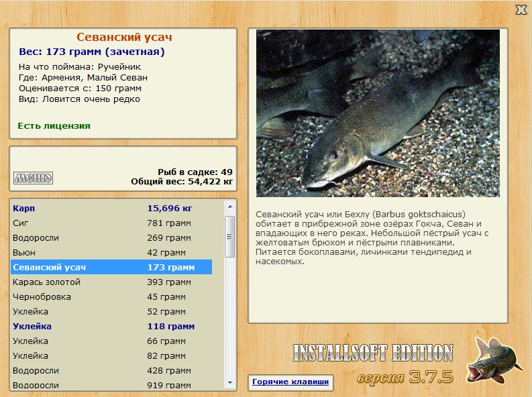Image resolution: width=532 pixels, height=397 pixels.
Task: Select Карась золотой 393 грамм
Action: (111, 282)
